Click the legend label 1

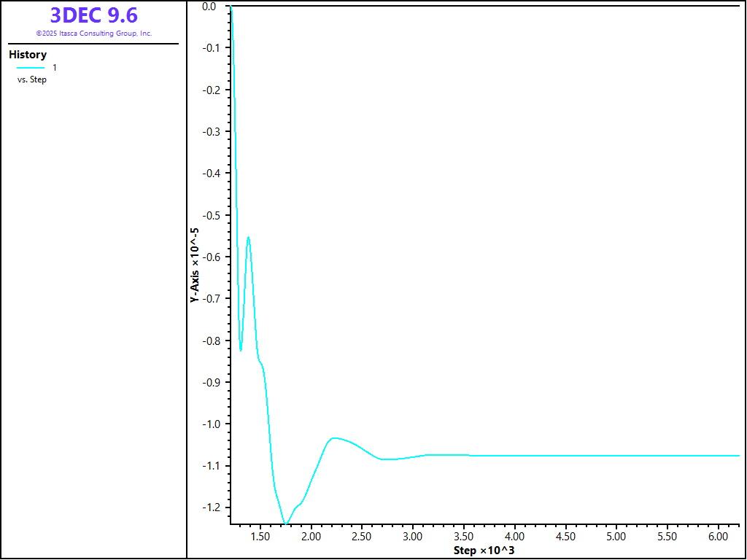click(x=55, y=68)
